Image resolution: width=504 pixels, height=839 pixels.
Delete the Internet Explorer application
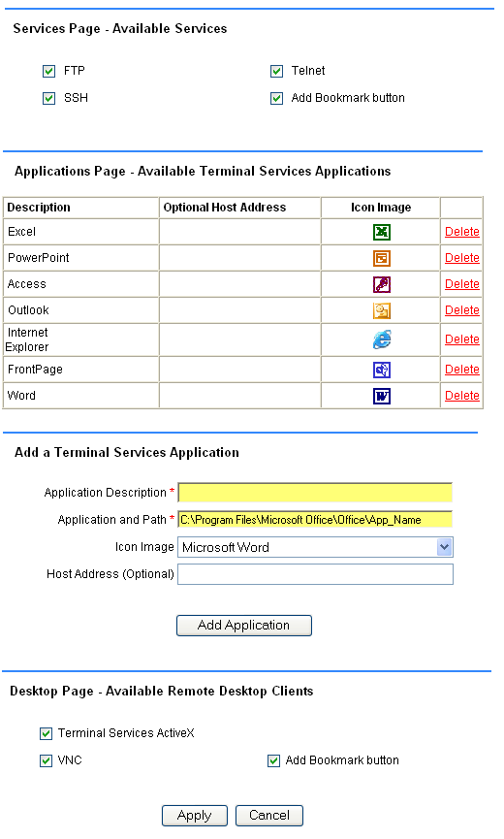click(x=461, y=339)
